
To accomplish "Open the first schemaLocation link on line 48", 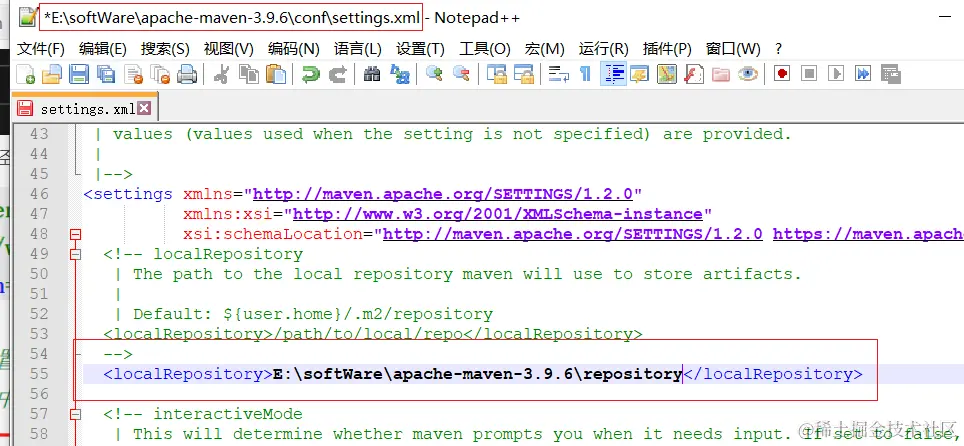I will 572,234.
